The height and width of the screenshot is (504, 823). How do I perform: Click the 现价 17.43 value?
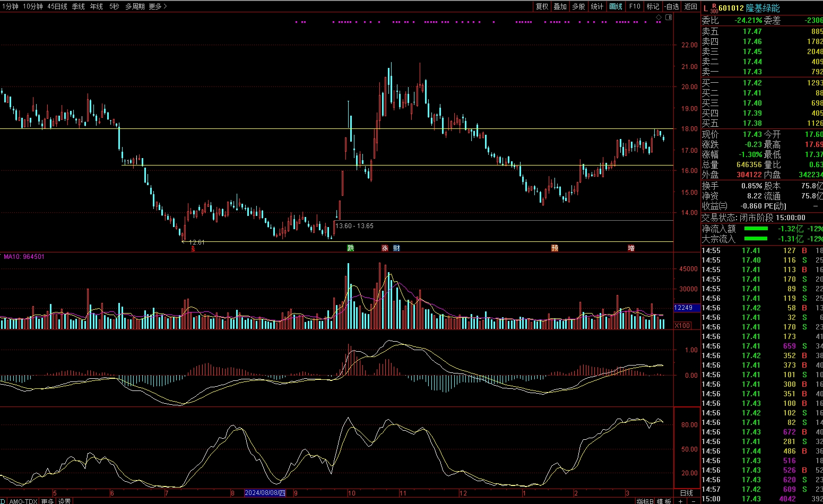pos(752,134)
